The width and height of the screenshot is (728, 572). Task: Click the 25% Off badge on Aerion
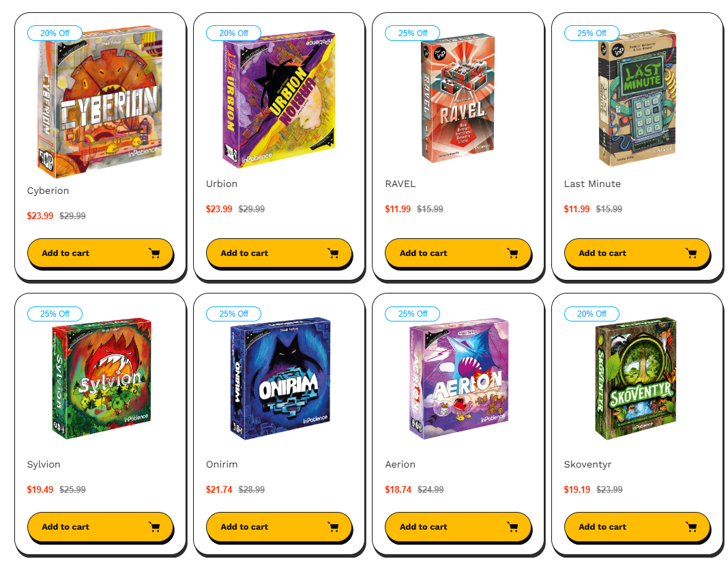coord(412,314)
